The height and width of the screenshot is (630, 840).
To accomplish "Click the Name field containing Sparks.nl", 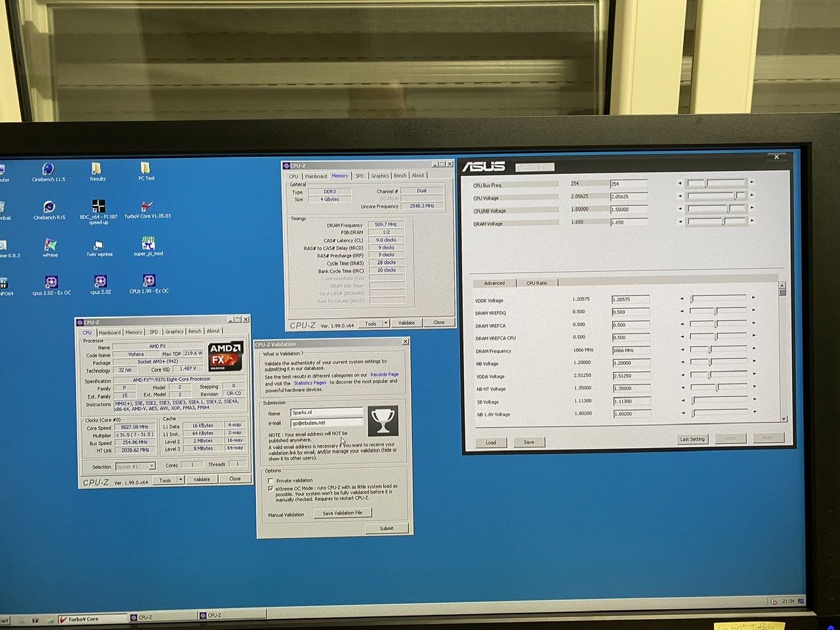I will point(326,413).
